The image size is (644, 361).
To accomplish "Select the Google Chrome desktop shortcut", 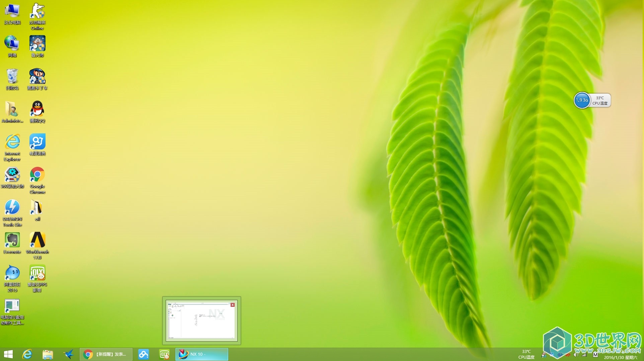I will click(37, 180).
